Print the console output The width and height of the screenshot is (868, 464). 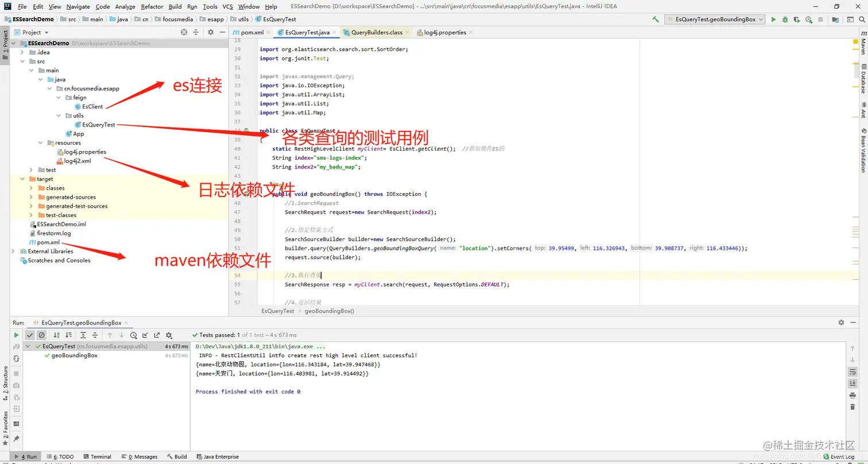click(852, 395)
